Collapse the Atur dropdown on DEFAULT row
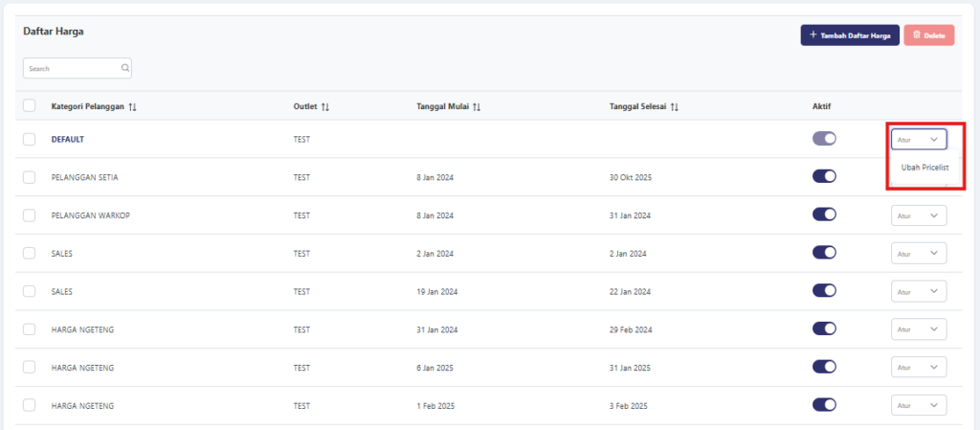The width and height of the screenshot is (980, 430). coord(919,139)
